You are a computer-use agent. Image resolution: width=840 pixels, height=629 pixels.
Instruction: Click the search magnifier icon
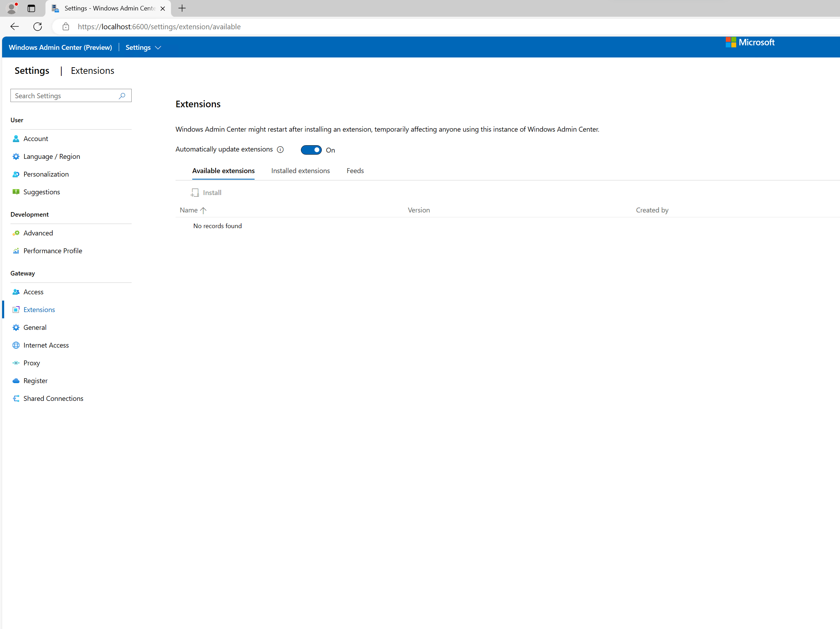pyautogui.click(x=122, y=96)
